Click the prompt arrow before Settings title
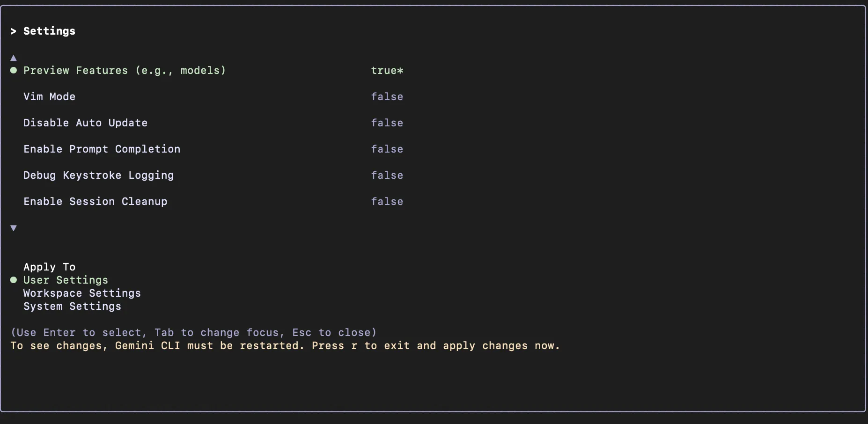868x424 pixels. click(x=14, y=31)
